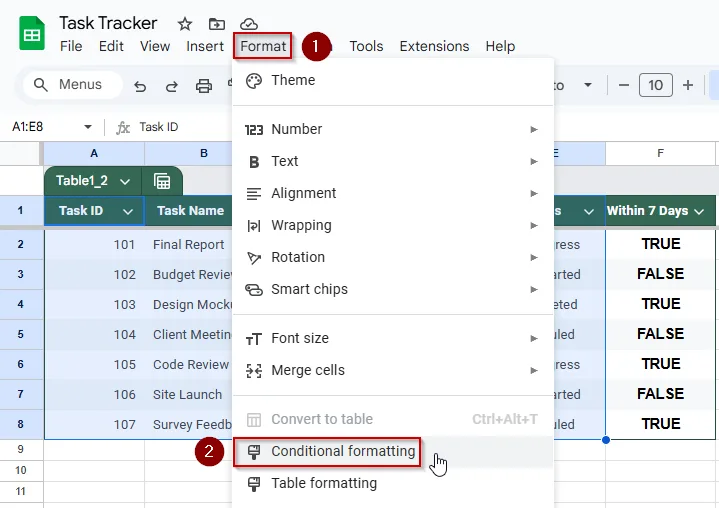Screen dimensions: 719x508
Task: Select column A header
Action: pyautogui.click(x=94, y=154)
